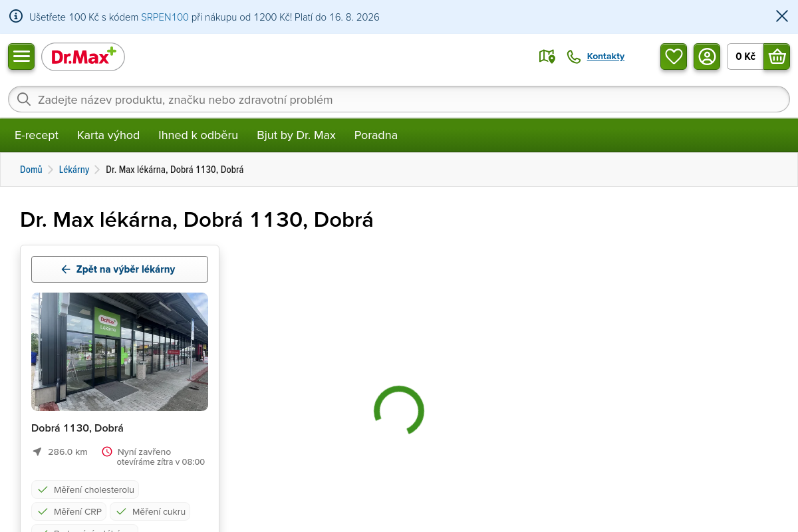Image resolution: width=798 pixels, height=532 pixels.
Task: Go to Domů in breadcrumb
Action: (x=31, y=170)
